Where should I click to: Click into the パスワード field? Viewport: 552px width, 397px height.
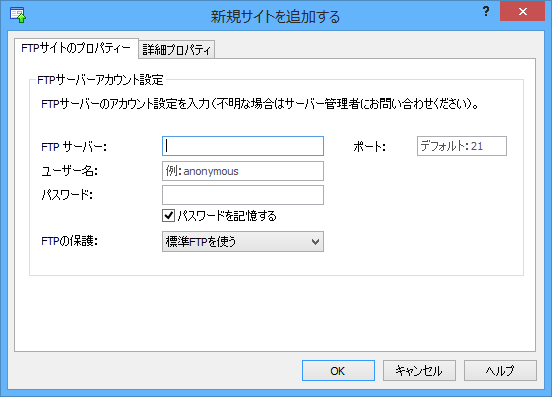point(243,195)
